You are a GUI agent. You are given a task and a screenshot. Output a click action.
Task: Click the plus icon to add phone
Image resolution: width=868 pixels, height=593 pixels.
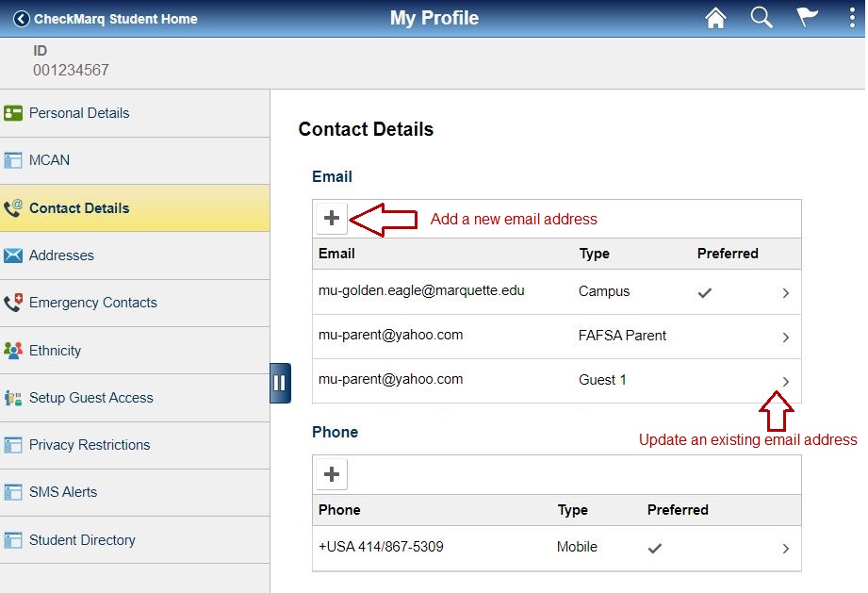click(332, 473)
